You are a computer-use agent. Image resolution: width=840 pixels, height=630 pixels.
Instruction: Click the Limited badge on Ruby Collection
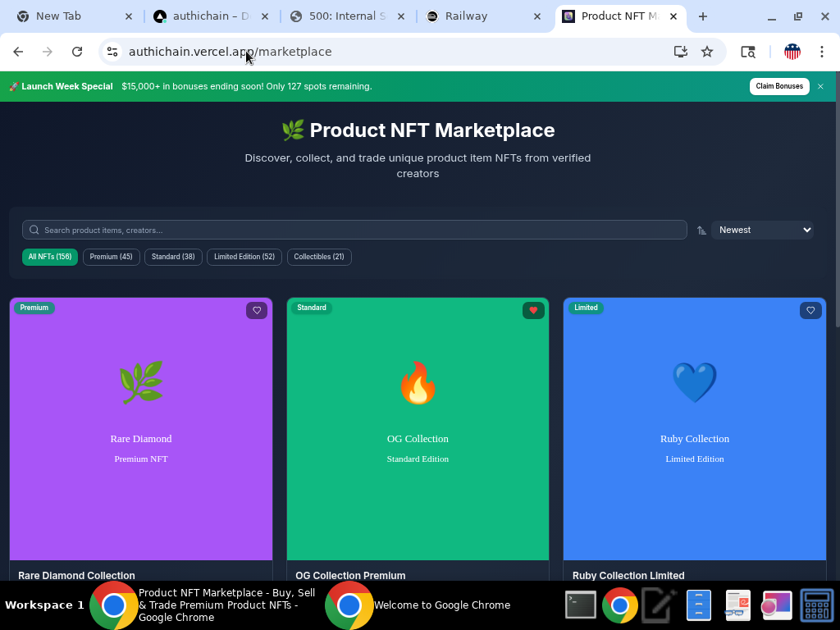tap(586, 308)
